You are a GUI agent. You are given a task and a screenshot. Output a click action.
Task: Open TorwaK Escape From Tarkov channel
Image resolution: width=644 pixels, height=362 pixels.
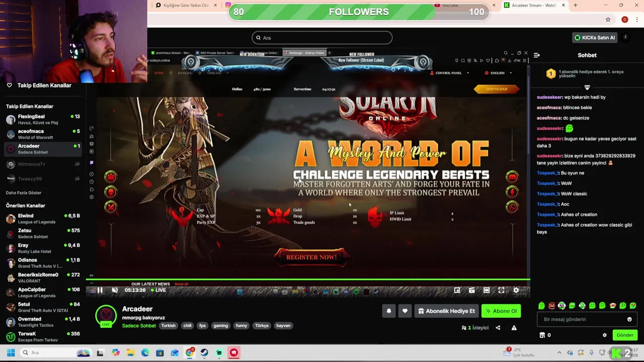tap(43, 337)
